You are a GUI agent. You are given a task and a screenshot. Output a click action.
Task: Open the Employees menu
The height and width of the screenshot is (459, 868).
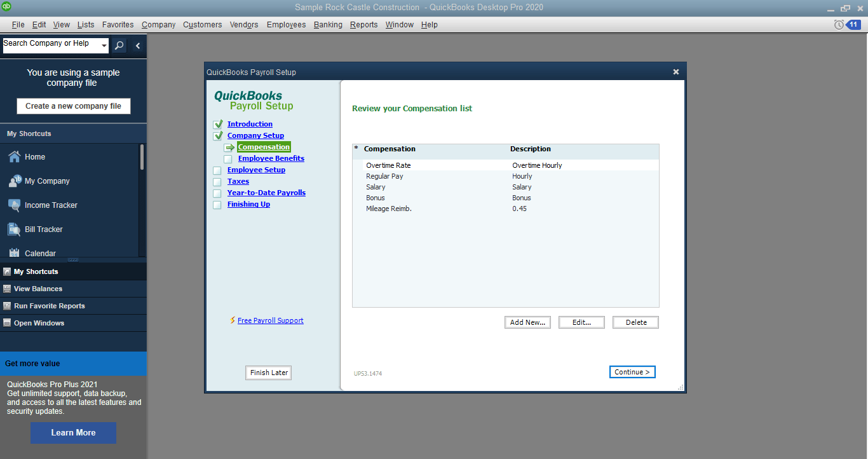[x=286, y=25]
